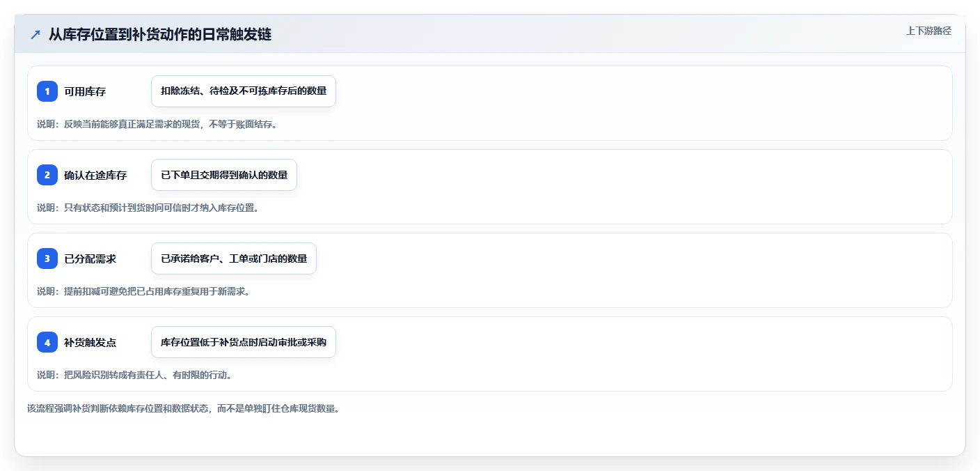The height and width of the screenshot is (471, 980).
Task: Select the 确认在途库存 step label
Action: [95, 175]
